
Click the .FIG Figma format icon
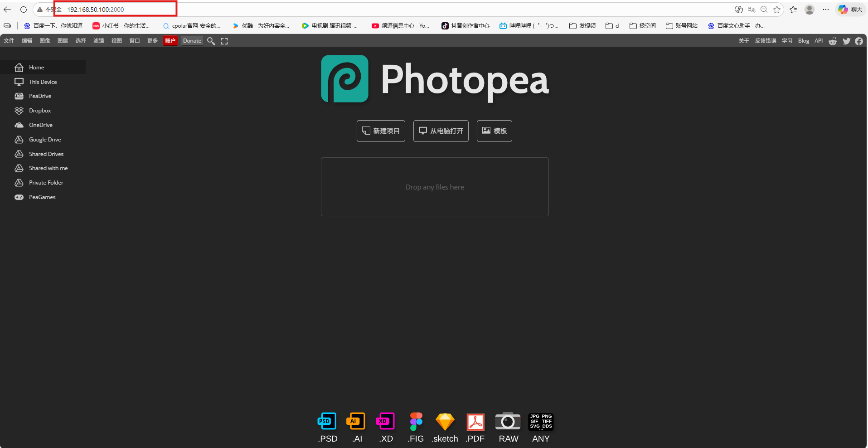click(416, 421)
